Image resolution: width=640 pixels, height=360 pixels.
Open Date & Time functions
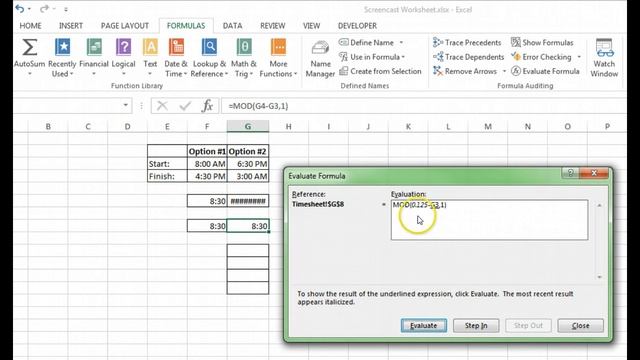point(176,57)
